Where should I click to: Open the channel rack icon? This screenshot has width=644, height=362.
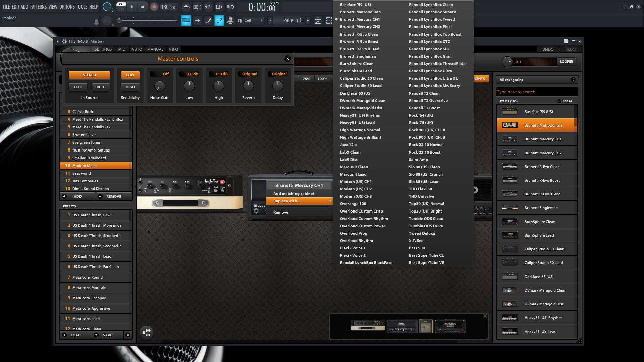pyautogui.click(x=329, y=21)
